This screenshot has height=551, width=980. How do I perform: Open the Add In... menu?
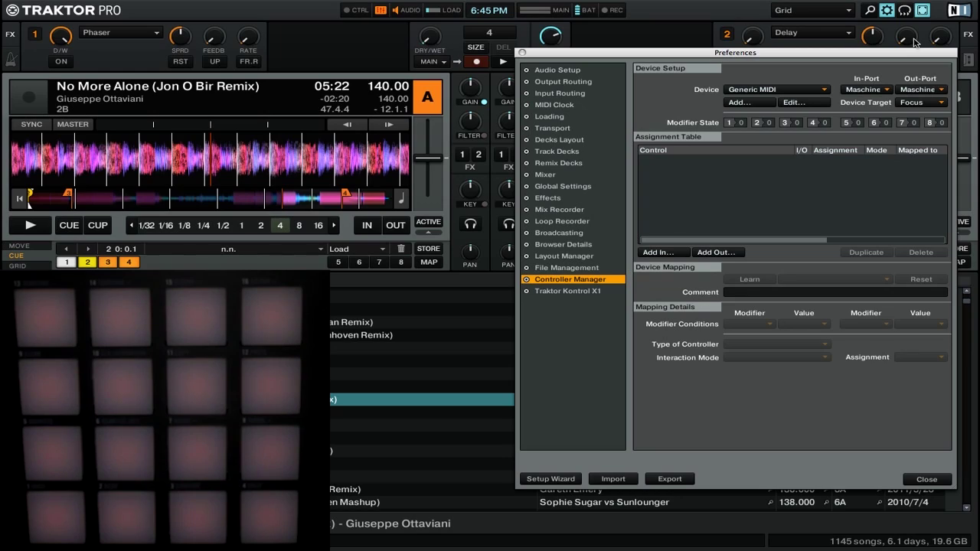[x=664, y=253]
